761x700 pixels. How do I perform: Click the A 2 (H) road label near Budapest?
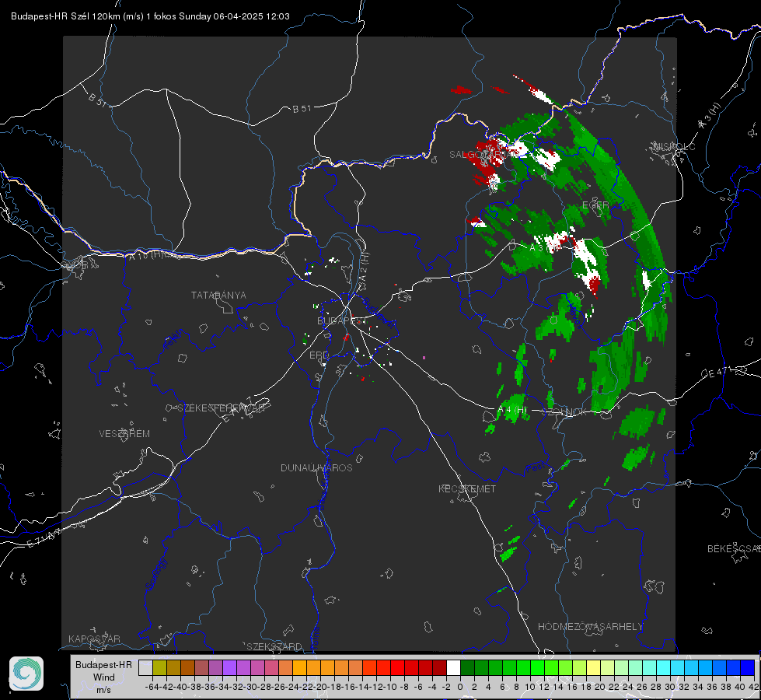coord(364,268)
